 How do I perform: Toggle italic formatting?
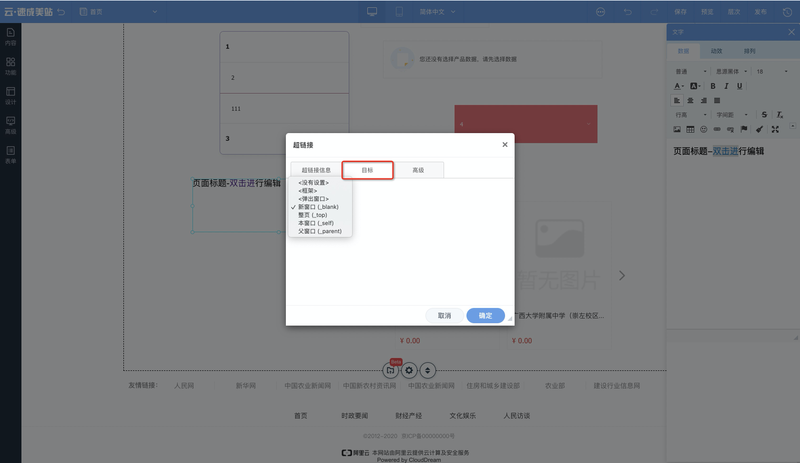point(726,86)
